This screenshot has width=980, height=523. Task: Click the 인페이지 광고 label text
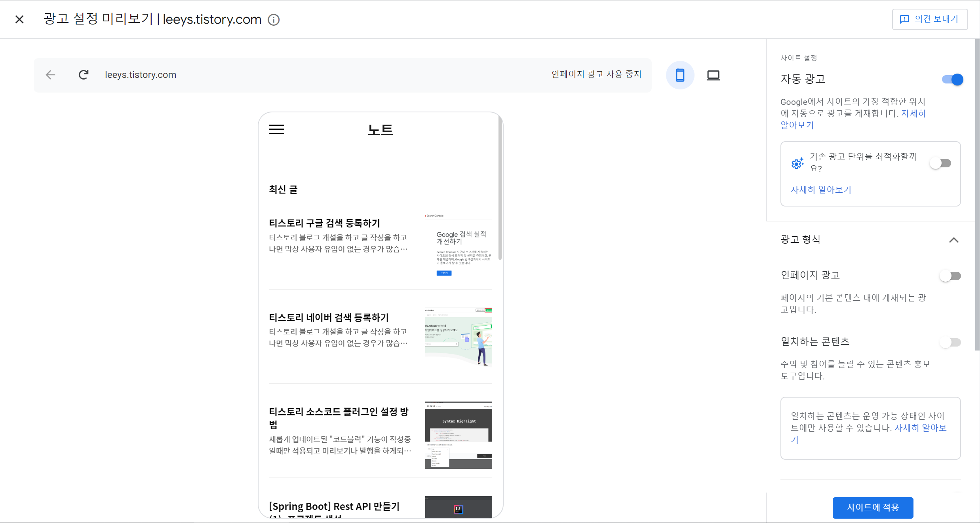click(x=810, y=275)
